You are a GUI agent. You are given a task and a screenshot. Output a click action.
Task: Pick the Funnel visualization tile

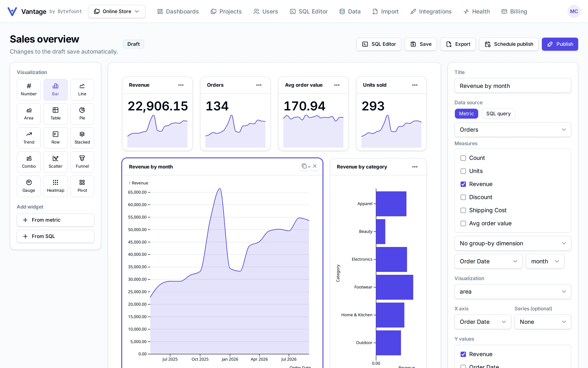coord(82,162)
